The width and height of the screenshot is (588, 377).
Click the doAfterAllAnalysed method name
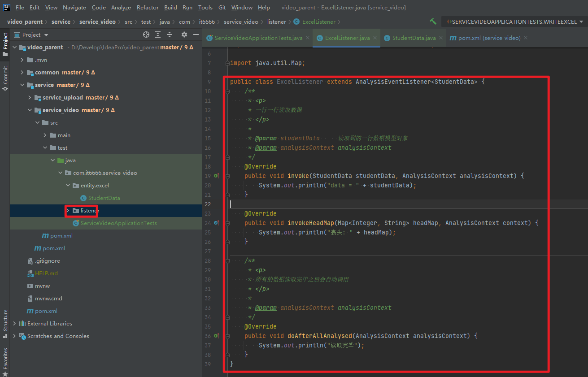[320, 336]
